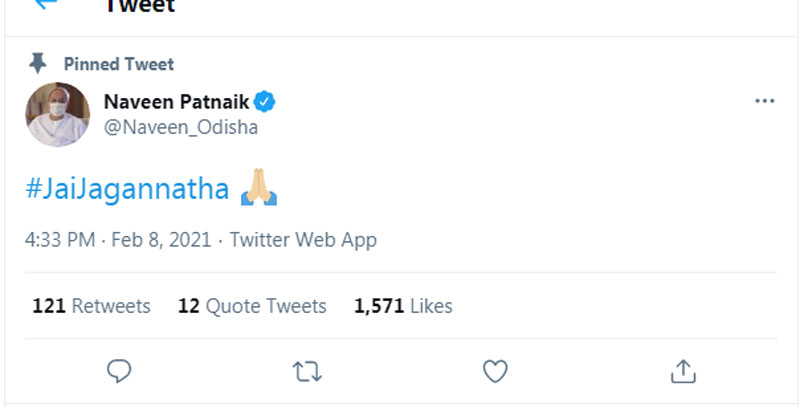Click the folded hands emoji

pyautogui.click(x=259, y=188)
